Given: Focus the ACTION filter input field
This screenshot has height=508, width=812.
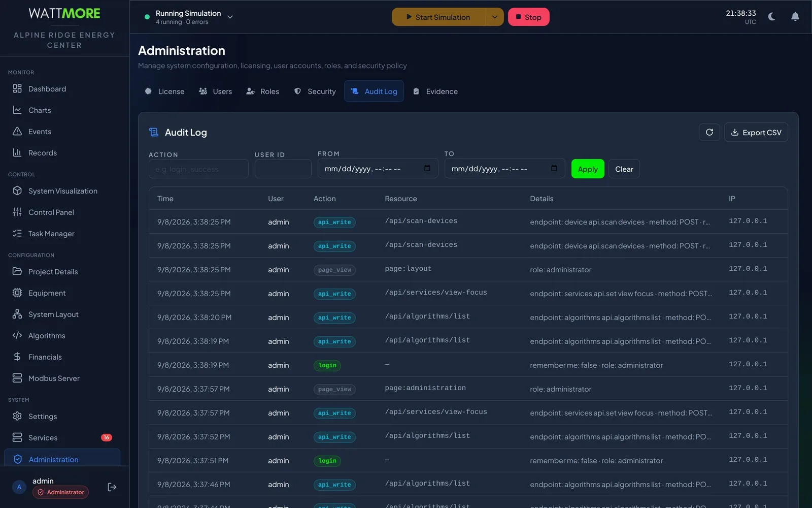Looking at the screenshot, I should (198, 169).
